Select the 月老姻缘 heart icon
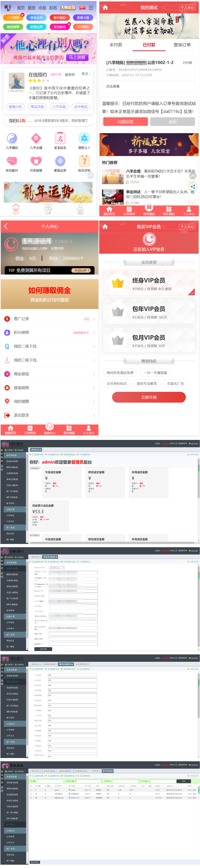Screen dimensions: 200x868 coord(36,161)
